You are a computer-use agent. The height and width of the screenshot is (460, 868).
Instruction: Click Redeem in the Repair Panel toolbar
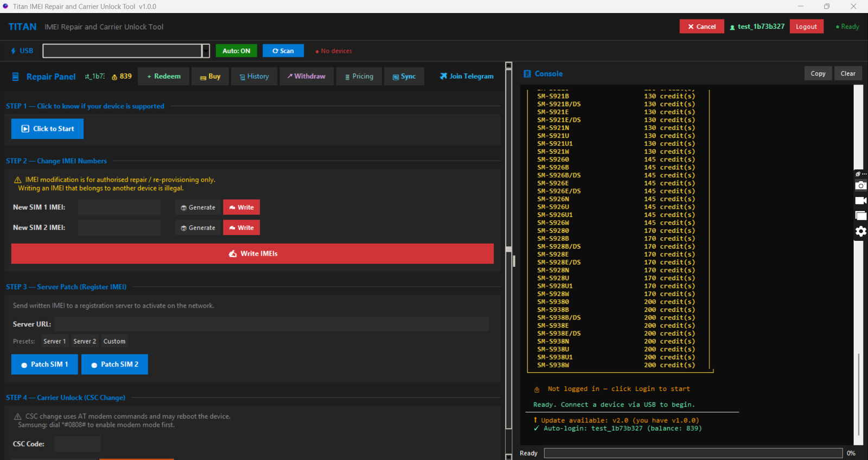[163, 76]
